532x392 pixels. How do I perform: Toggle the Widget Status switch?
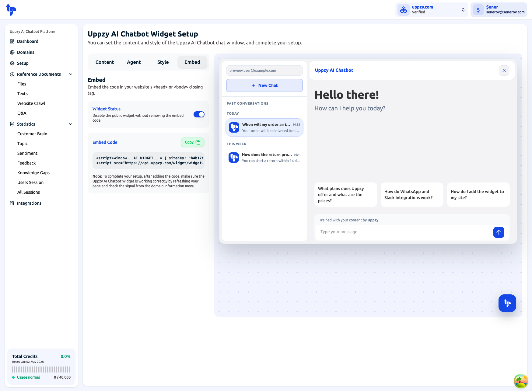coord(199,114)
